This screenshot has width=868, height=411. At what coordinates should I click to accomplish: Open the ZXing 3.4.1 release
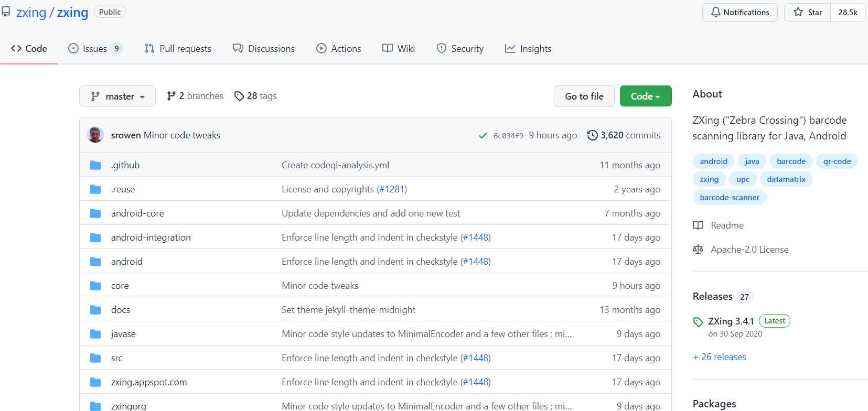(x=731, y=321)
